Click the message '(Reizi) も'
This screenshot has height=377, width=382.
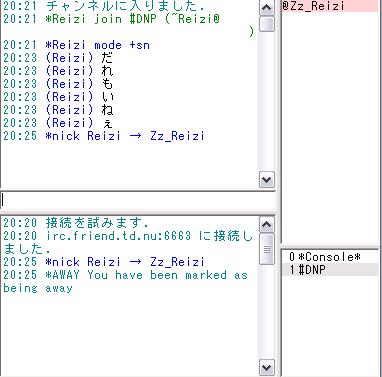pyautogui.click(x=58, y=84)
